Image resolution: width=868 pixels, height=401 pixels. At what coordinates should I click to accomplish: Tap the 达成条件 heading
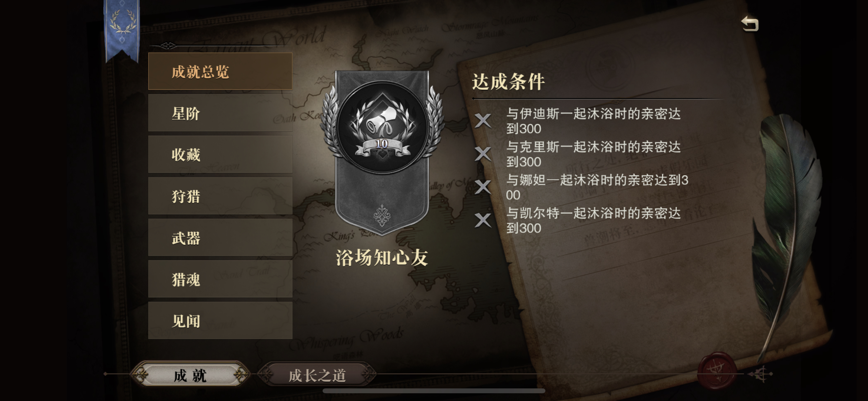point(508,82)
